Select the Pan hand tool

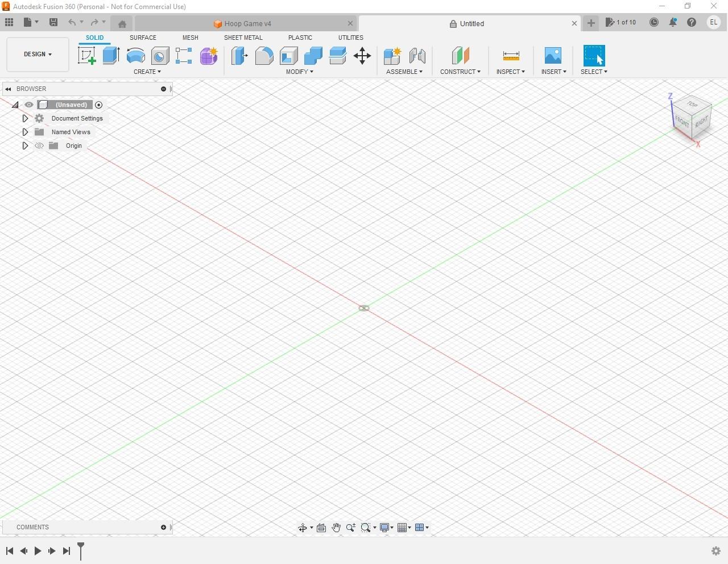point(336,528)
